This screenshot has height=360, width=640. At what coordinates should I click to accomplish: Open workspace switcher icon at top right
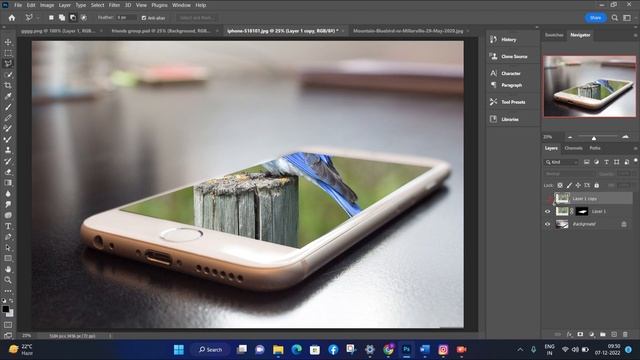point(627,18)
